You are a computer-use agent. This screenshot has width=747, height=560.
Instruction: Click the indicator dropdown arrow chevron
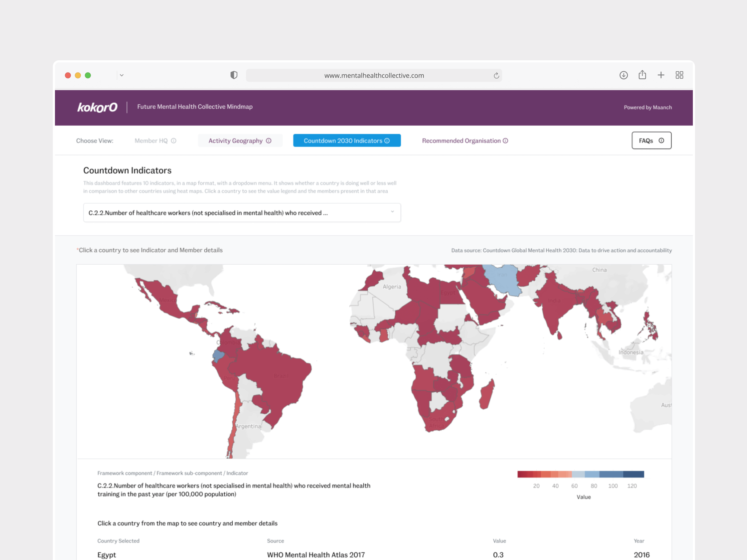tap(392, 212)
